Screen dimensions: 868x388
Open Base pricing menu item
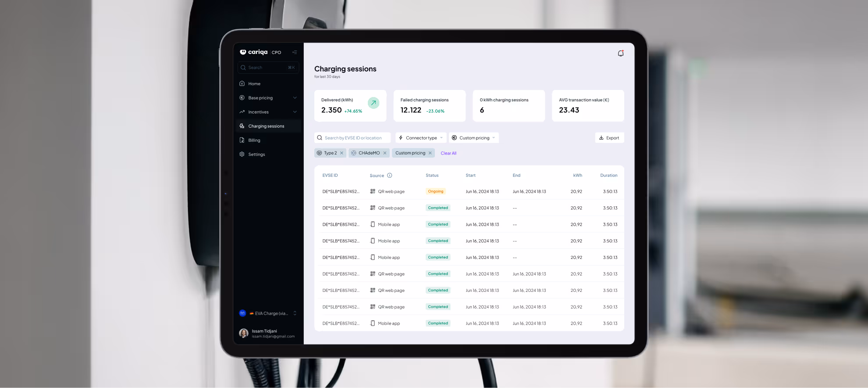tap(268, 97)
